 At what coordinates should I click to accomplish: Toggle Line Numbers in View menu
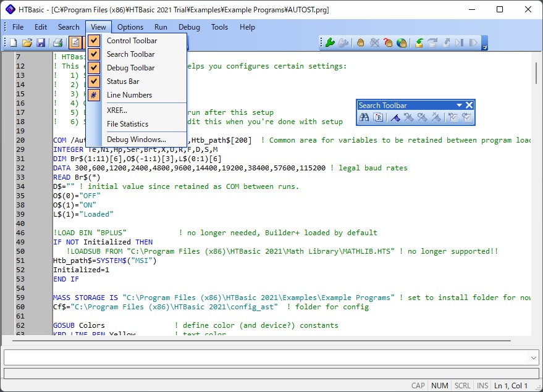(137, 95)
